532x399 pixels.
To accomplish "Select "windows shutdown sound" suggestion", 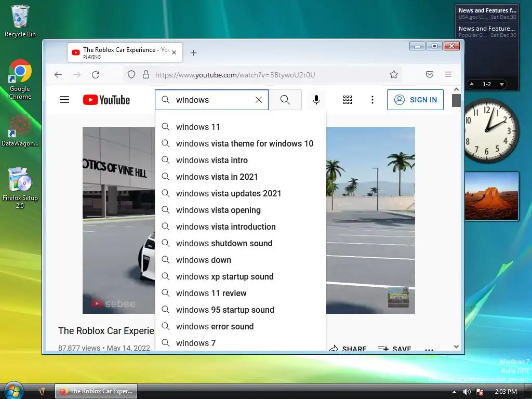I will click(240, 243).
